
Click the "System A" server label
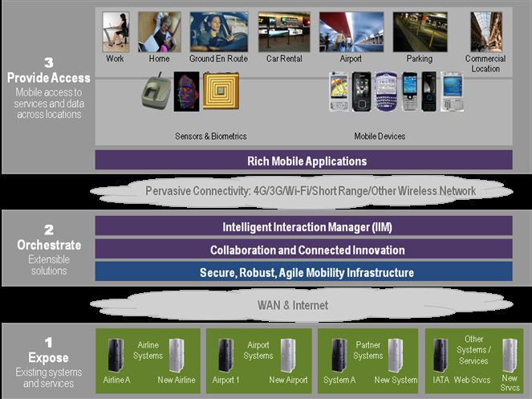[x=339, y=380]
